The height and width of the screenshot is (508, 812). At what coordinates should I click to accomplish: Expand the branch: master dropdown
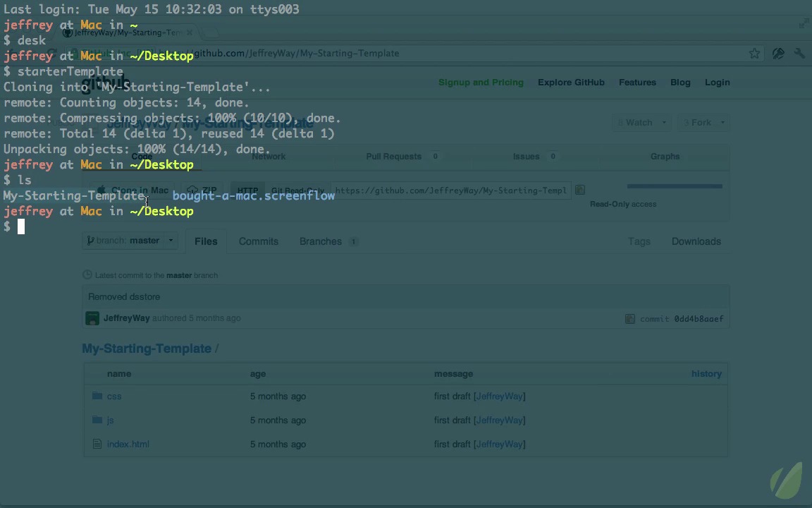click(x=130, y=241)
